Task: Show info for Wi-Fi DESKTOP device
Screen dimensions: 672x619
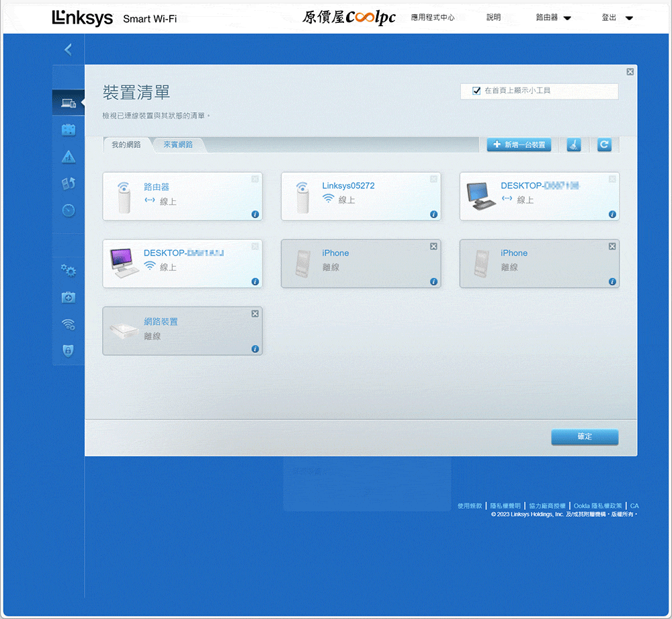Action: [x=255, y=282]
